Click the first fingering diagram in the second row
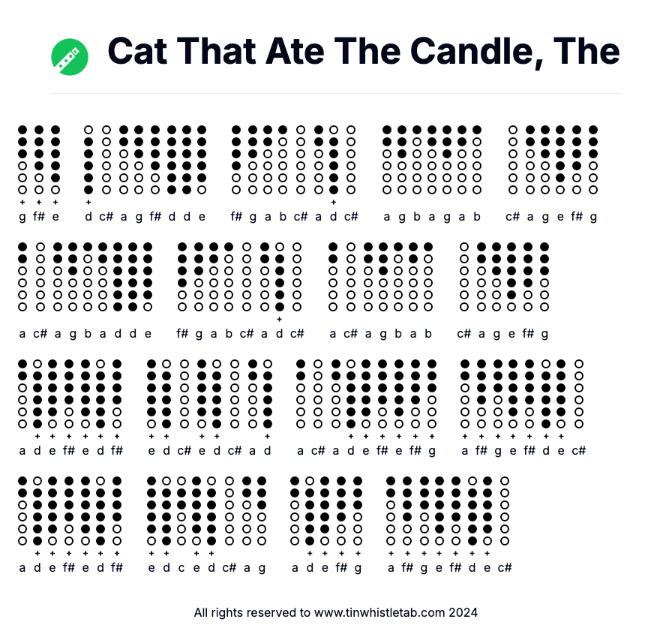Image resolution: width=672 pixels, height=637 pixels. click(22, 276)
